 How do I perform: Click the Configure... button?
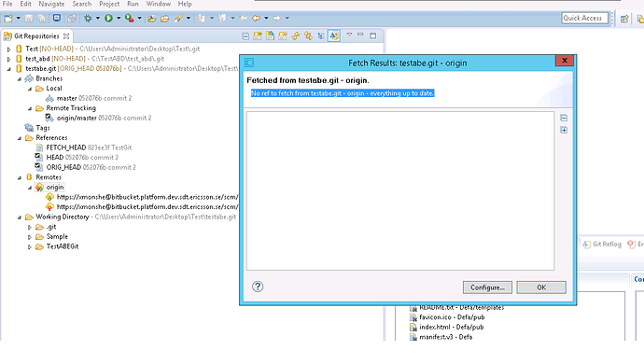[487, 287]
